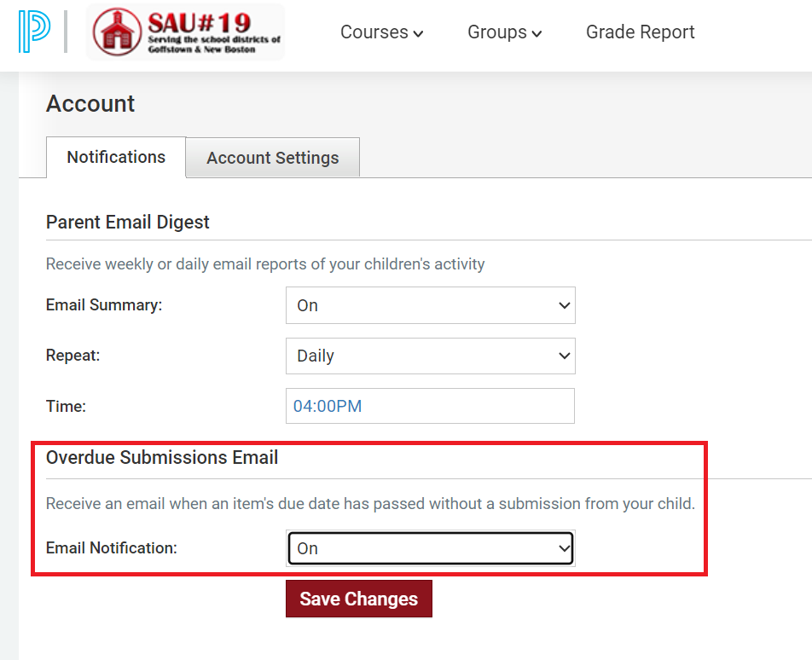Click the PowerSchool P logo icon
This screenshot has height=660, width=812.
[34, 32]
